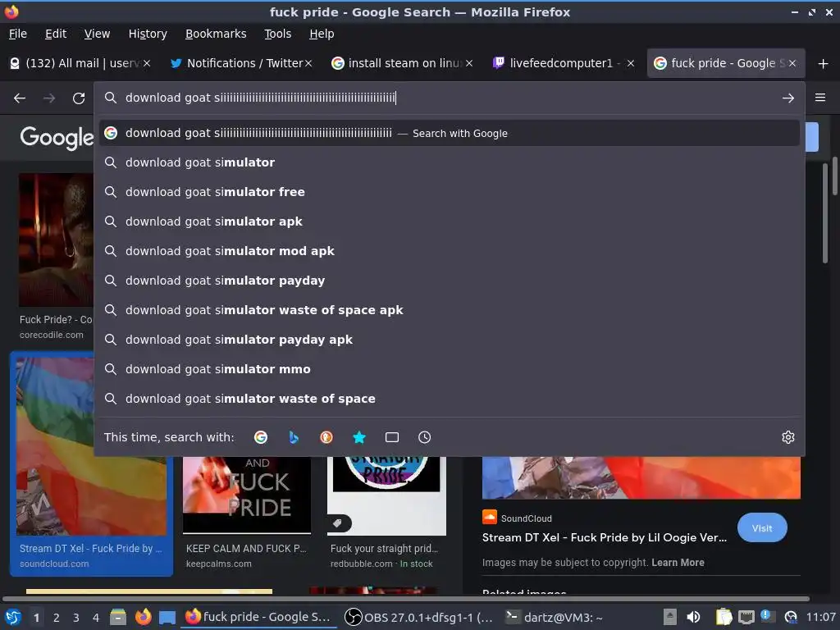Go back with the back arrow button

[20, 98]
